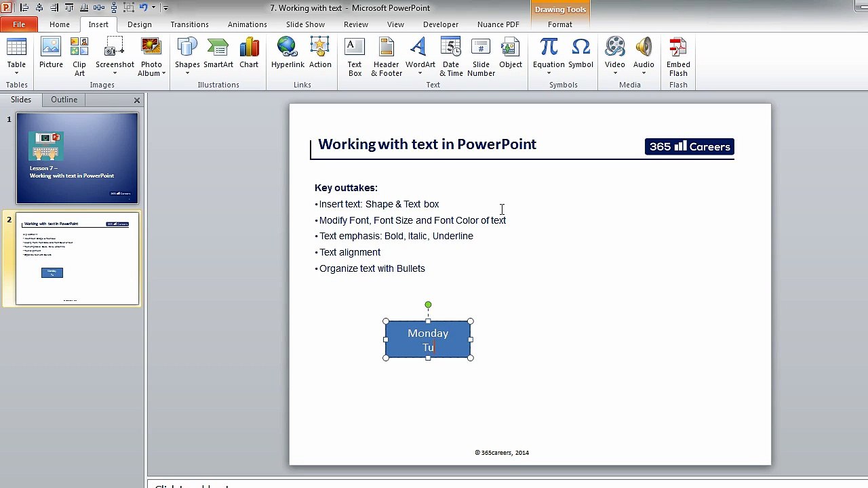Click the word 'Monday' inside the blue shape
This screenshot has width=868, height=488.
(428, 333)
